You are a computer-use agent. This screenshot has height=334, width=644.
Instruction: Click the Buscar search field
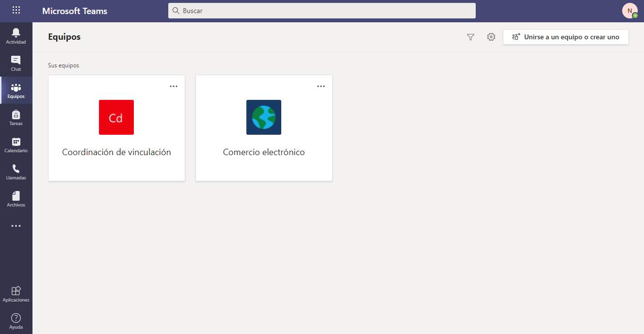[322, 11]
